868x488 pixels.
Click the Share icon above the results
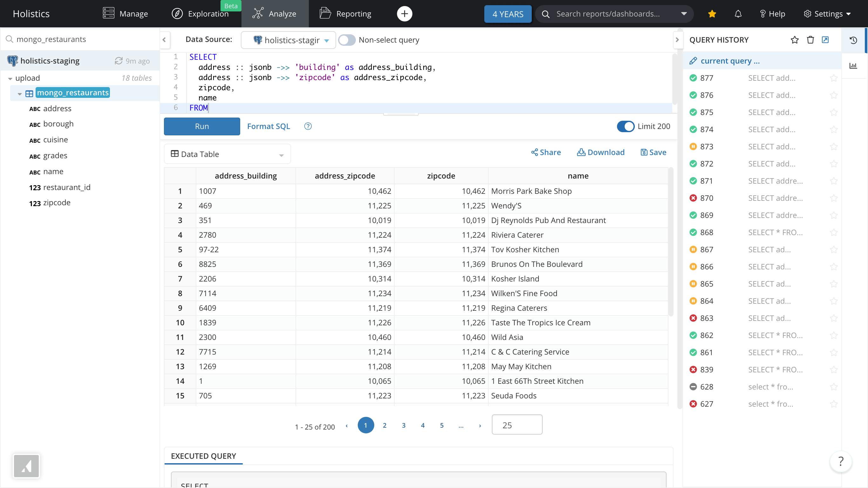(536, 152)
